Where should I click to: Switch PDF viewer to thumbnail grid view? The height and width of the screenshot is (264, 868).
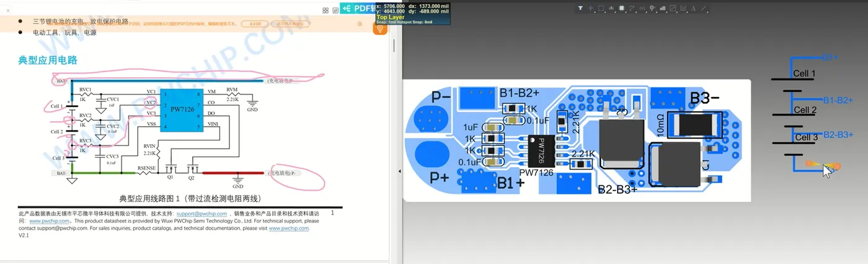coord(326,10)
